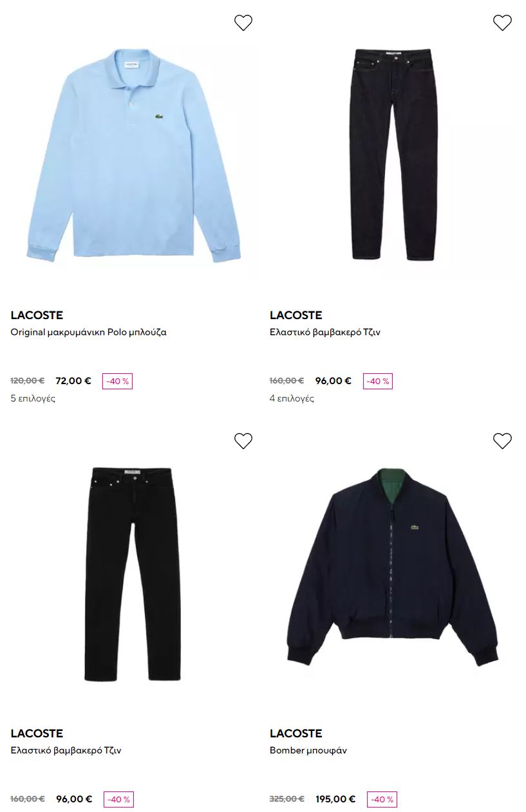526x812 pixels.
Task: Open Original μακρυμάνικη Polo μπλούζα link
Action: [x=89, y=333]
